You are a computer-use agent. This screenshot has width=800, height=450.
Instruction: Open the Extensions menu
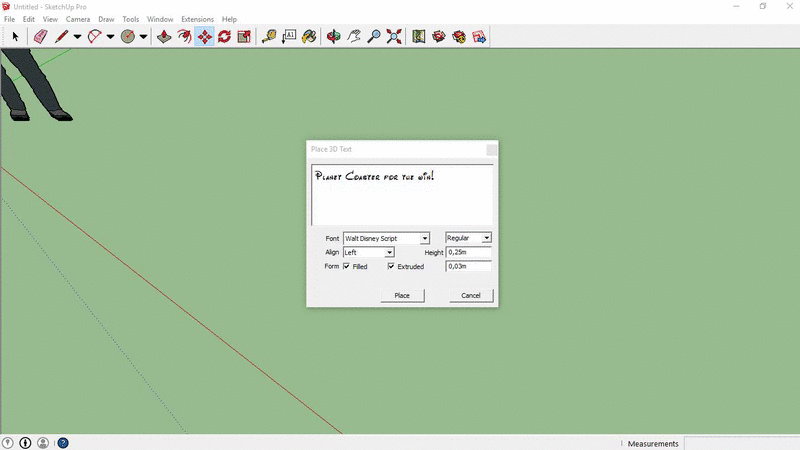click(197, 19)
